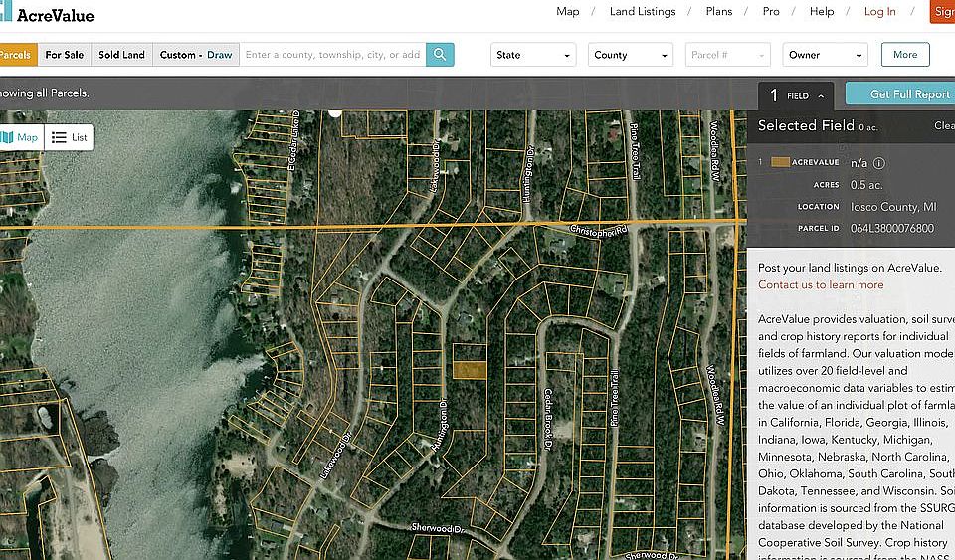Viewport: 955px width, 560px height.
Task: Click the magnifier search button
Action: [440, 55]
